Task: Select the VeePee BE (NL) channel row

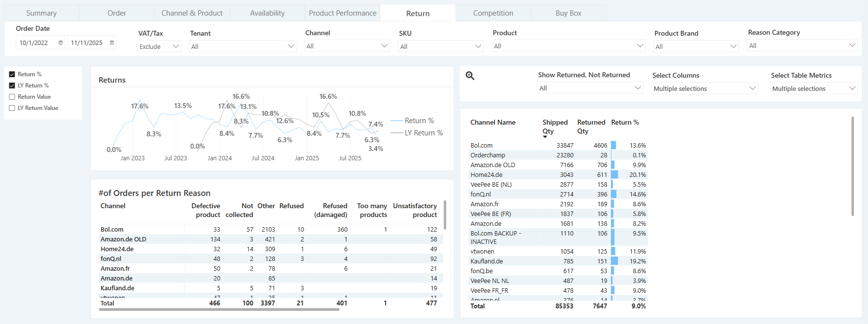Action: [558, 184]
